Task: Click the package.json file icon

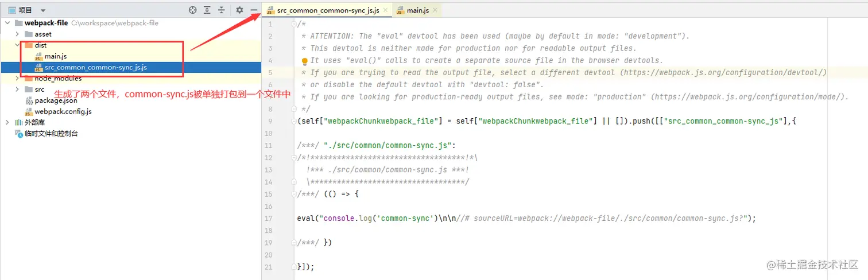Action: [28, 100]
